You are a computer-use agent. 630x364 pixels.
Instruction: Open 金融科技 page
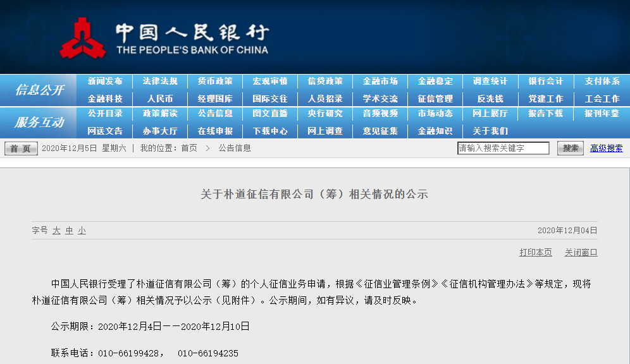point(105,99)
